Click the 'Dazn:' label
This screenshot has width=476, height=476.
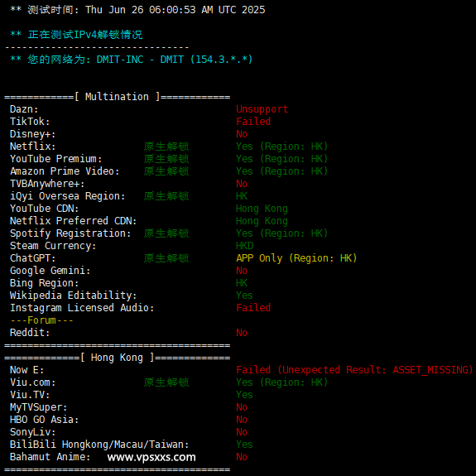pyautogui.click(x=24, y=109)
